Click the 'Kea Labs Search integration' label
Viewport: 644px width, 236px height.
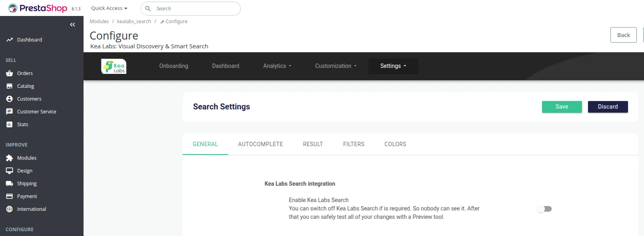(300, 184)
